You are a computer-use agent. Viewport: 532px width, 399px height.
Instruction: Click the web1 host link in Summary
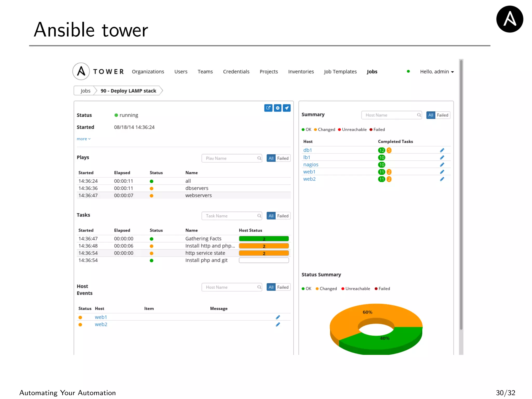coord(309,172)
